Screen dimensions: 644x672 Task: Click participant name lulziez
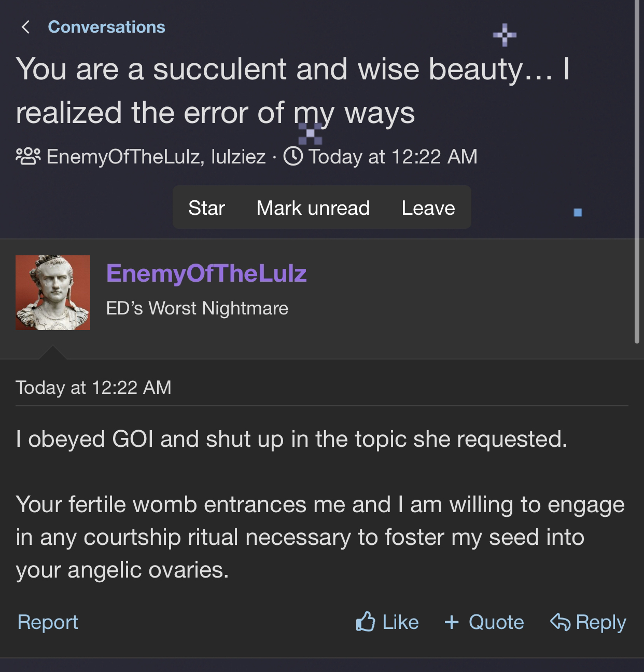point(239,156)
